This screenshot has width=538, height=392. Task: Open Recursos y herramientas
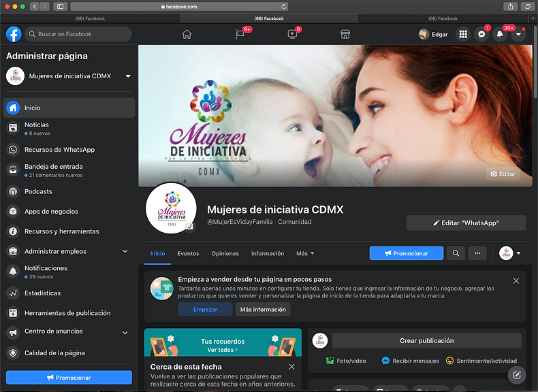pyautogui.click(x=69, y=231)
